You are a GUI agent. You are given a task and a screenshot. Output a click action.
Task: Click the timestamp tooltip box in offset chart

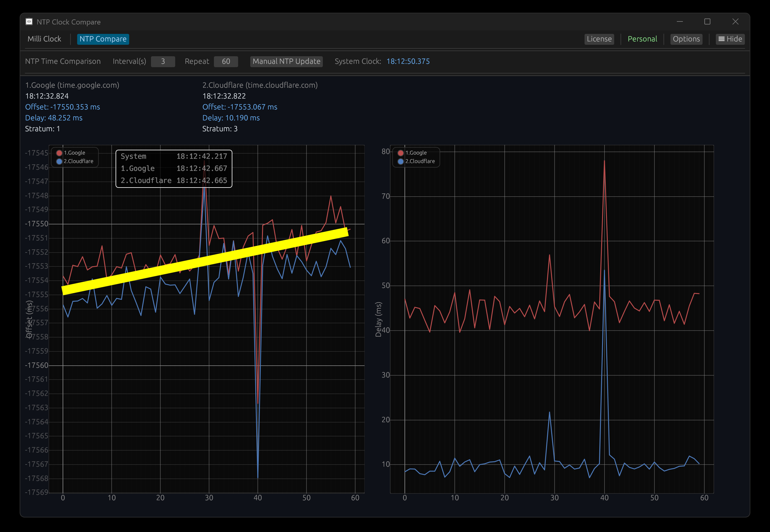pos(174,169)
